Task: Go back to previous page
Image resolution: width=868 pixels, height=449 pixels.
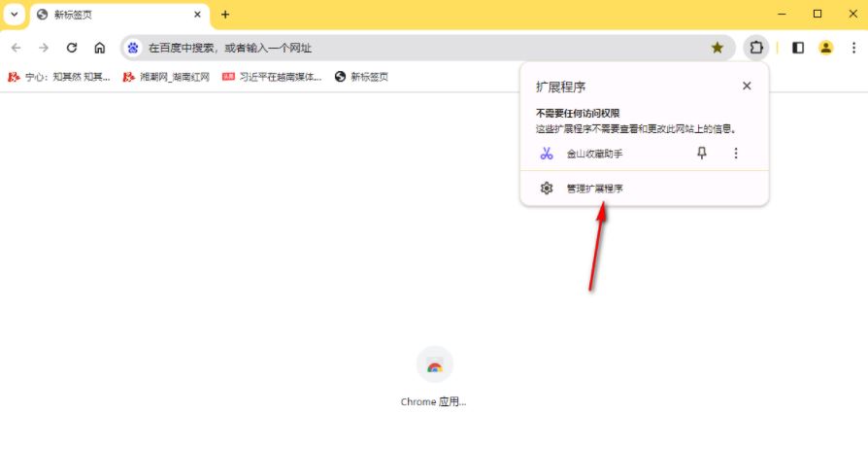Action: coord(17,49)
